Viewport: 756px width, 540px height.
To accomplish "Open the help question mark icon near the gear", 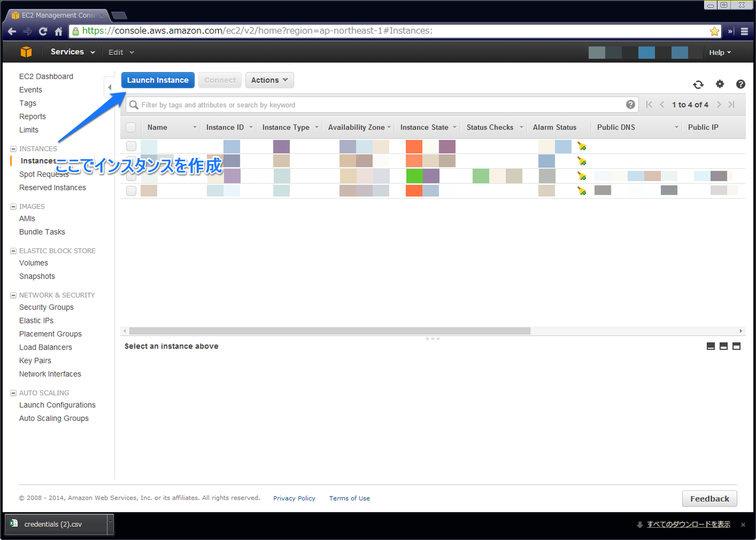I will (x=741, y=84).
